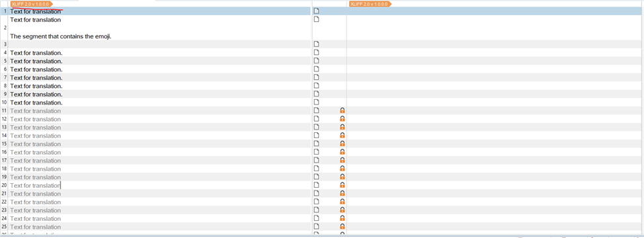Click the XLIFF 2.0 tag in source column
Screen dimensions: 644x238
tap(31, 4)
